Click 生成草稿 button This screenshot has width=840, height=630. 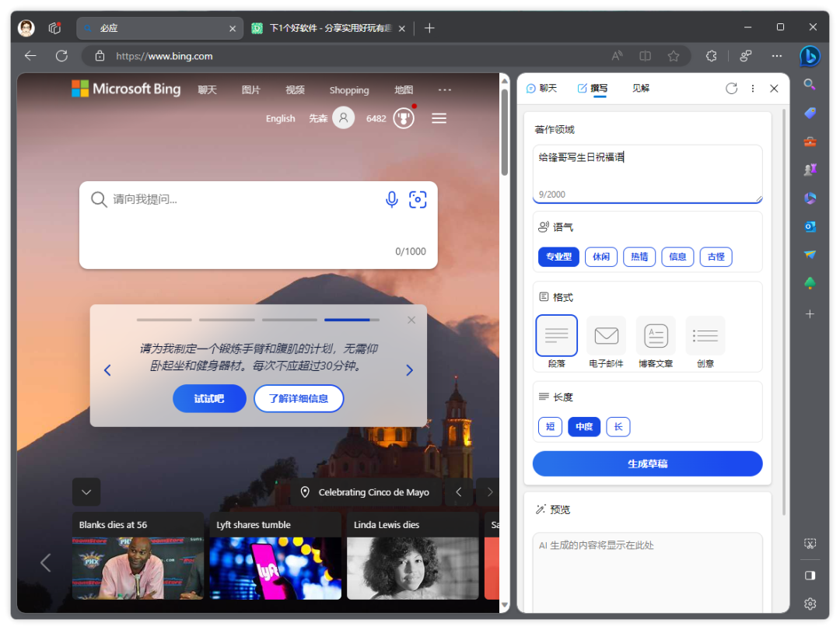click(x=647, y=464)
